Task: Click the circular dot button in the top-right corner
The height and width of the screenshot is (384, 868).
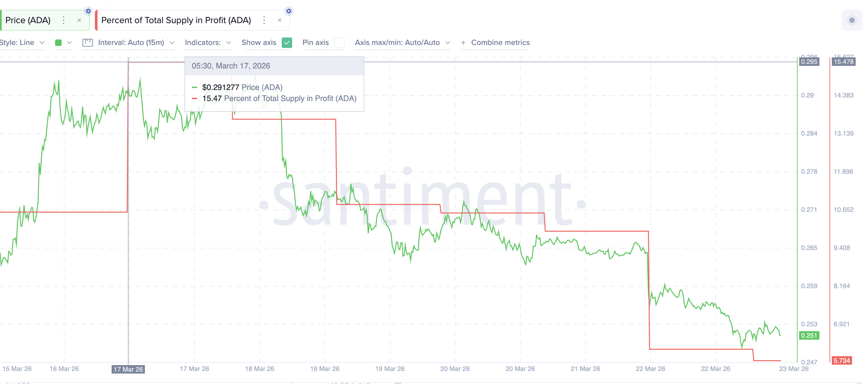Action: coord(852,20)
